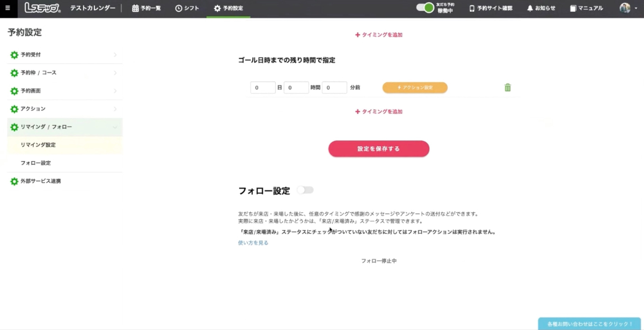The height and width of the screenshot is (330, 644).
Task: Delete the timing row with trash icon
Action: click(x=507, y=88)
